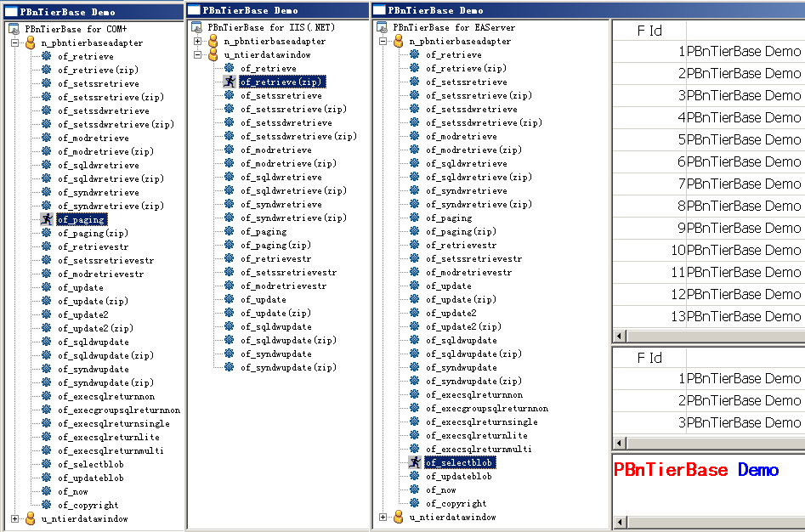
Task: Select of_execgroupsqlreturnnon in COM+ tree
Action: (x=119, y=410)
